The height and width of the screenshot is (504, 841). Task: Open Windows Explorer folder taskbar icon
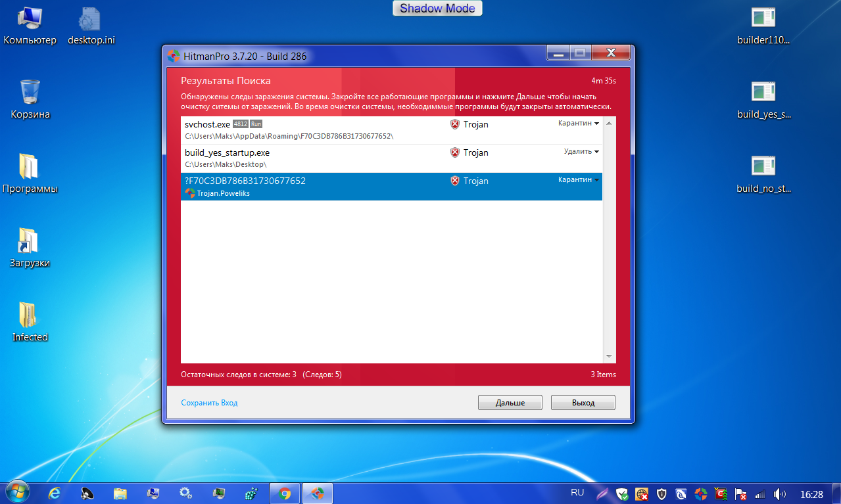click(120, 493)
